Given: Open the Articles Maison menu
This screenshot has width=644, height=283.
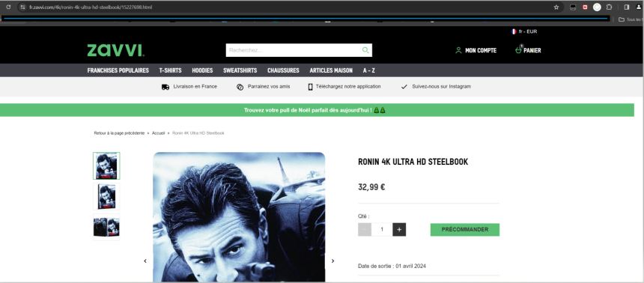Looking at the screenshot, I should pos(331,70).
